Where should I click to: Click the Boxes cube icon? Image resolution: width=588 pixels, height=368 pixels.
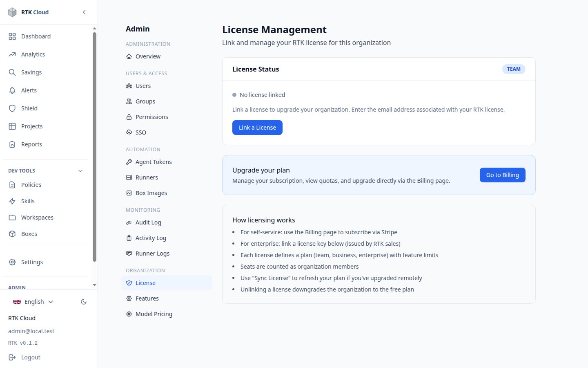pyautogui.click(x=12, y=234)
